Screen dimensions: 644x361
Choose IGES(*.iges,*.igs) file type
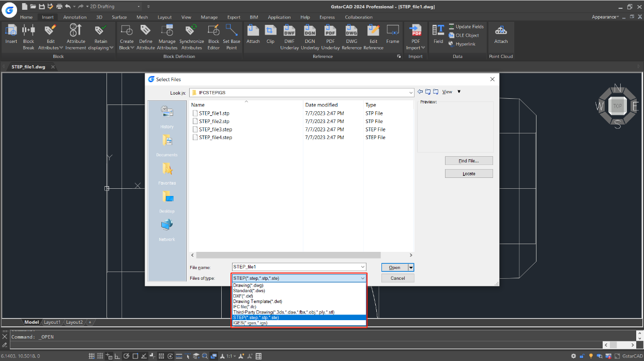299,323
